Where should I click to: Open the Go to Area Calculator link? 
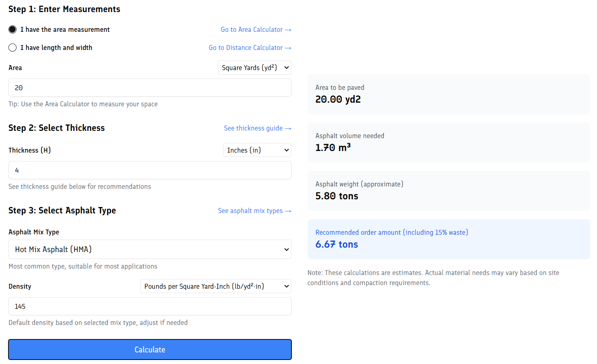[x=252, y=29]
